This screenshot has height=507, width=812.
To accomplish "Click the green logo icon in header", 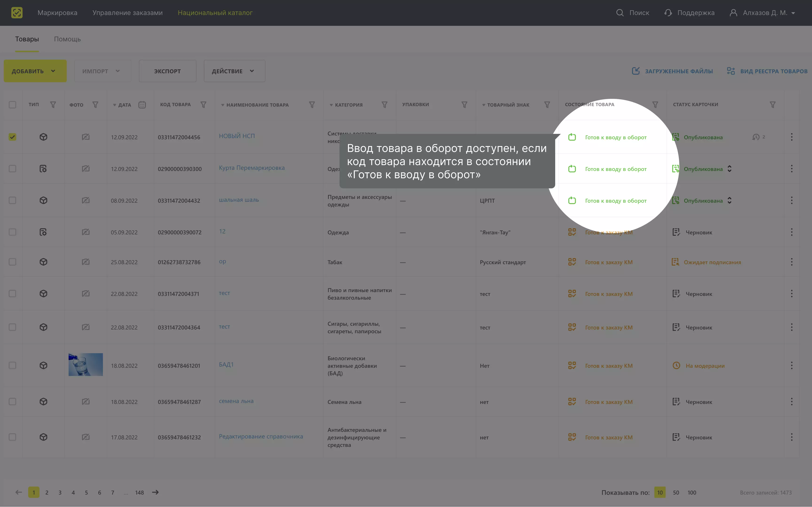I will 17,13.
